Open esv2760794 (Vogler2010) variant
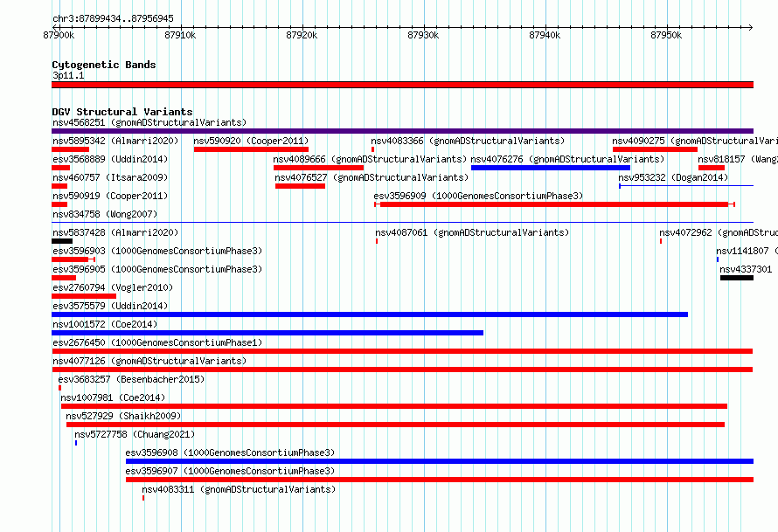 (x=113, y=287)
